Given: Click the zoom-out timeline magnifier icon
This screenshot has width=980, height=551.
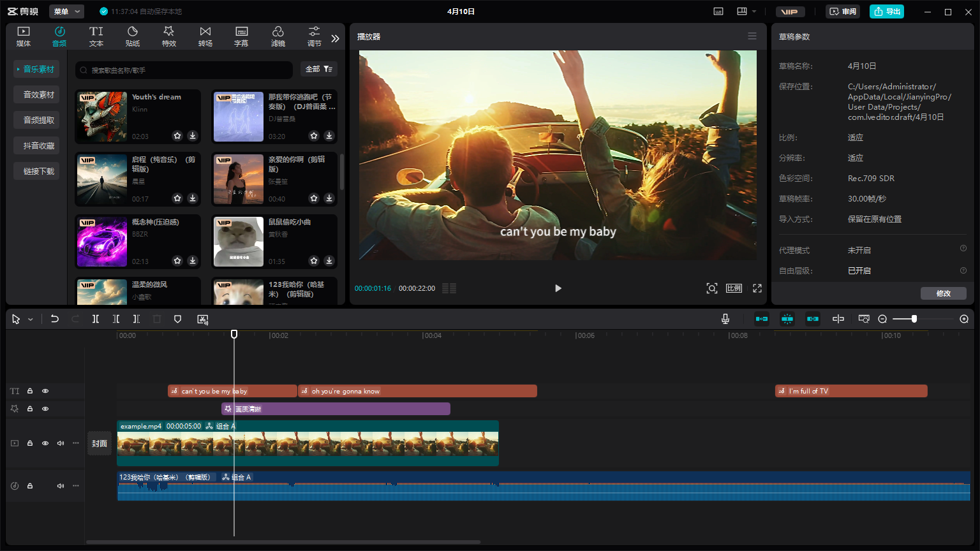Looking at the screenshot, I should click(882, 319).
